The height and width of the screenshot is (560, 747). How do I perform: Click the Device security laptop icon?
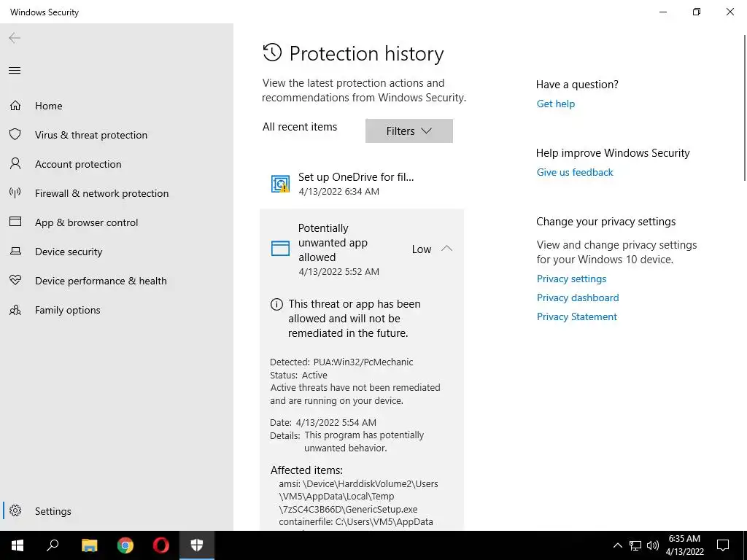point(15,251)
